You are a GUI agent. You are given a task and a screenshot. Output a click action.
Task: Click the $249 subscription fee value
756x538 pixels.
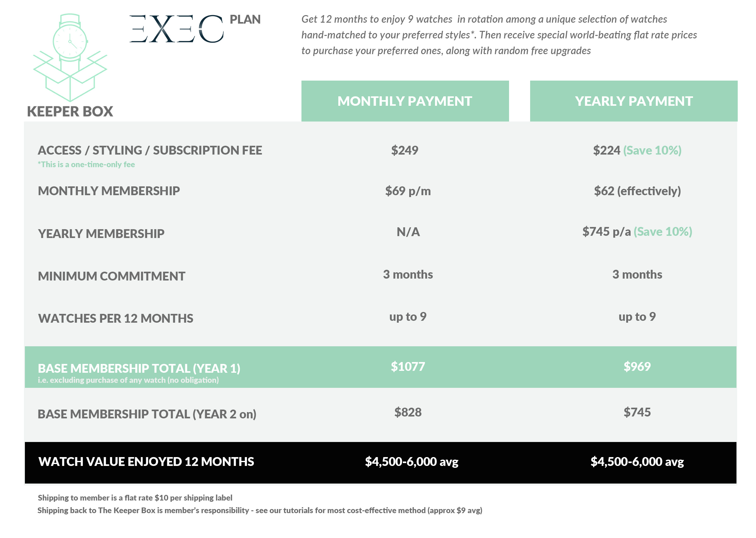click(x=404, y=150)
